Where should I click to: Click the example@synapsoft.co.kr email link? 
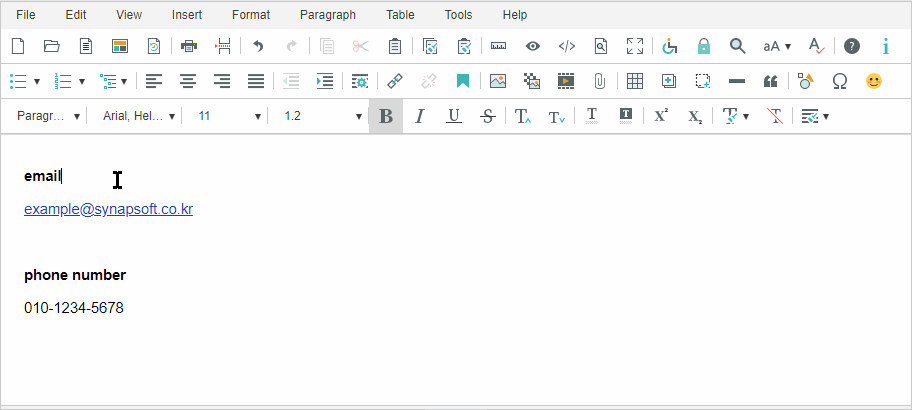pyautogui.click(x=108, y=210)
